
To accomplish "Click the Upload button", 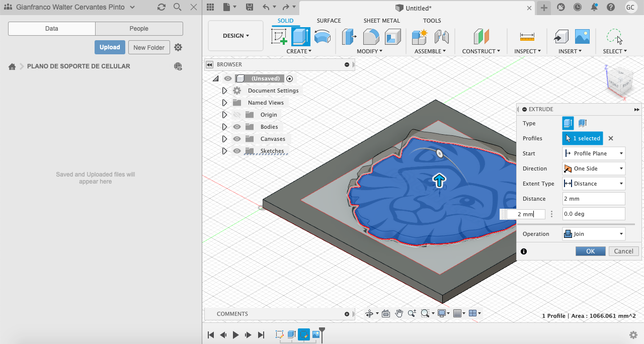I will point(110,47).
